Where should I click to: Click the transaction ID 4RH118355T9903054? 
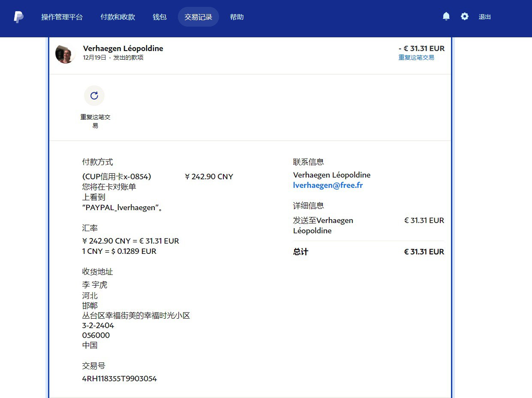tap(119, 379)
